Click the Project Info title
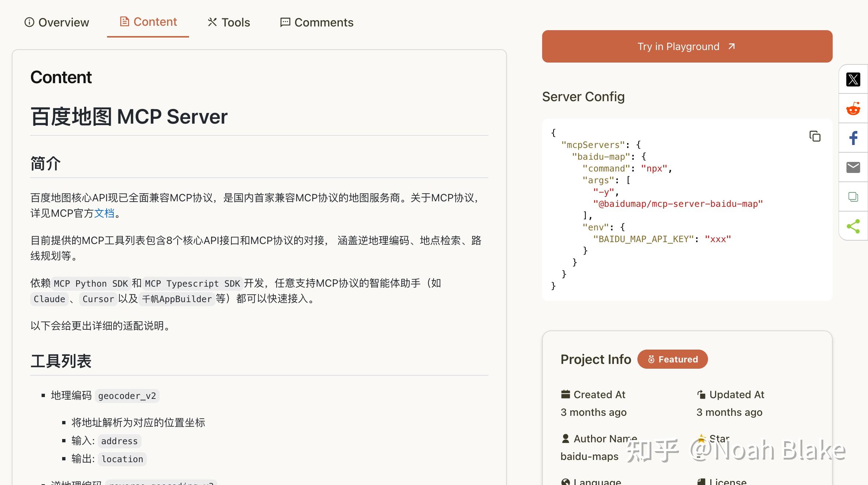 (595, 359)
